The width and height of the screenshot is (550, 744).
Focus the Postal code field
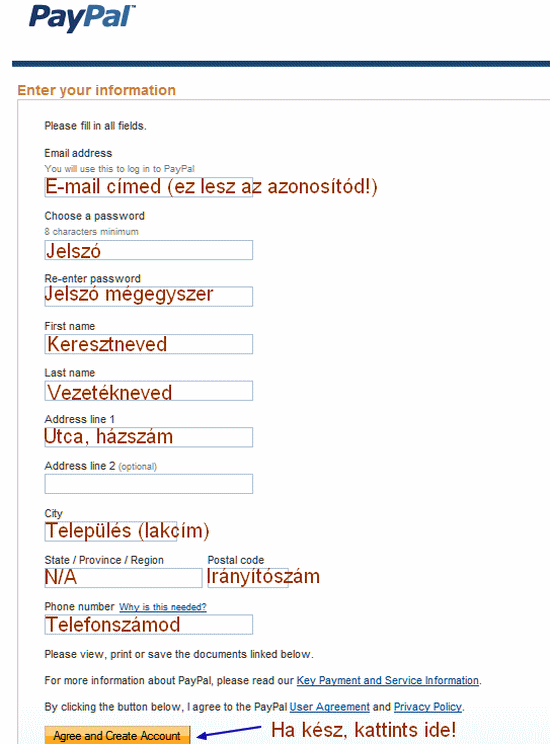[248, 578]
